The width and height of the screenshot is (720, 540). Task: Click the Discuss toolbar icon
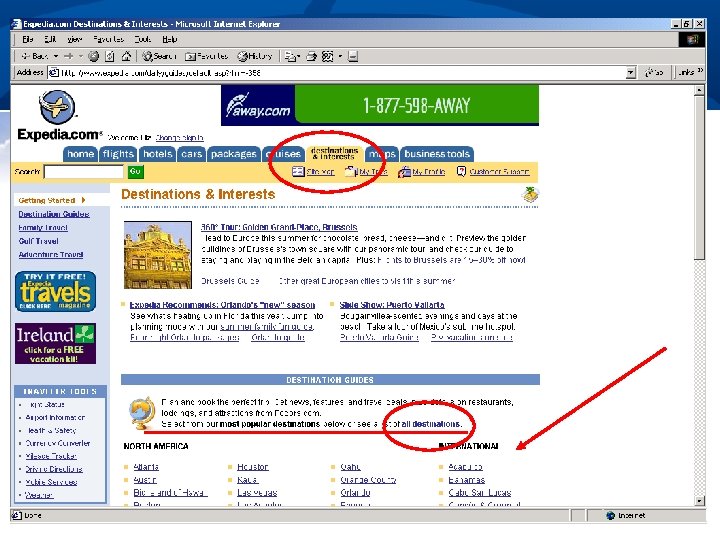coord(353,56)
